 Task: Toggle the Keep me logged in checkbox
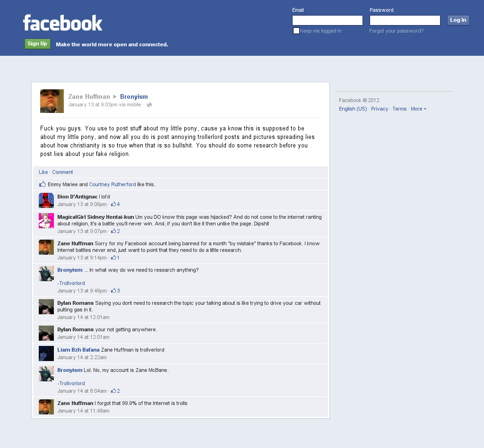[296, 31]
